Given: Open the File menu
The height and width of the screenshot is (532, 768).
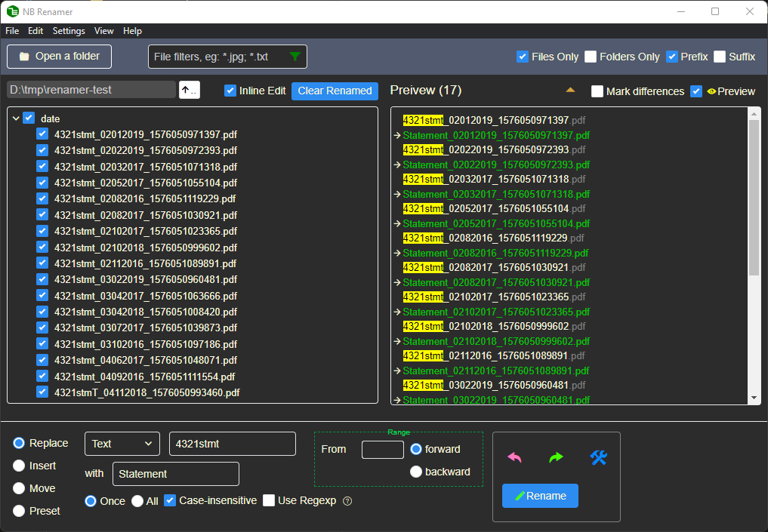Looking at the screenshot, I should [x=12, y=31].
